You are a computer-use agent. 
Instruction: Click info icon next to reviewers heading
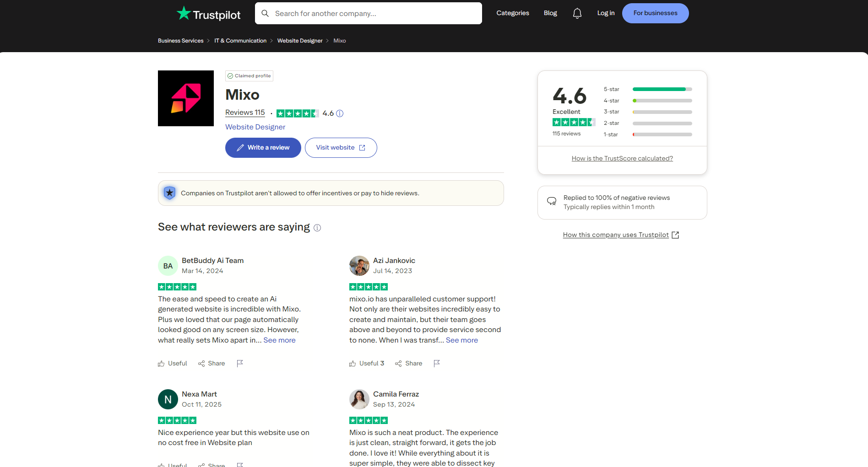point(317,228)
